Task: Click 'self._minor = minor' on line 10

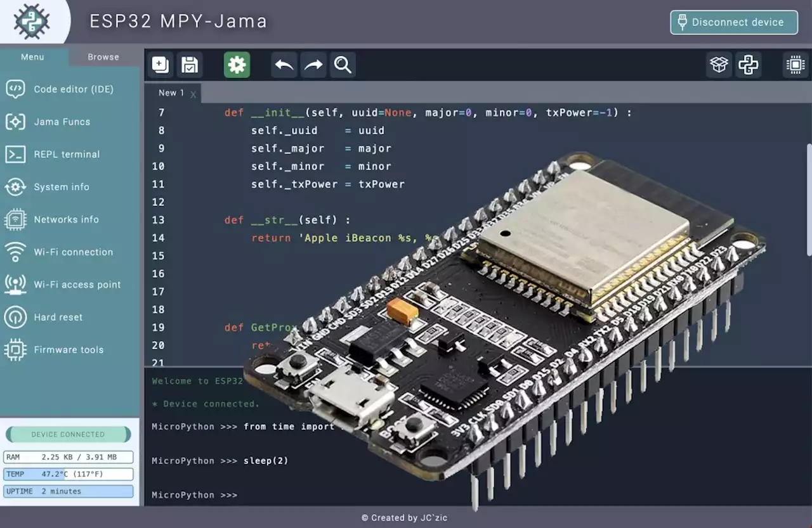Action: 321,166
